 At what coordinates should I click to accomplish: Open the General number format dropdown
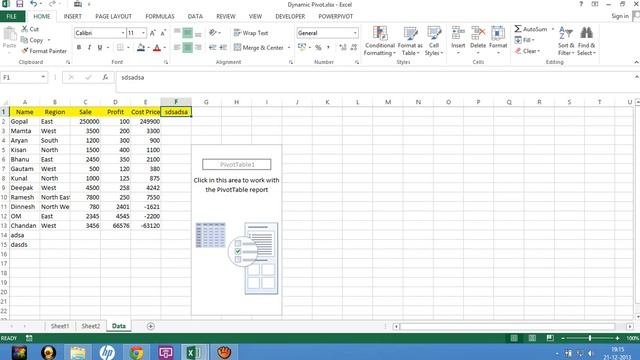click(355, 33)
